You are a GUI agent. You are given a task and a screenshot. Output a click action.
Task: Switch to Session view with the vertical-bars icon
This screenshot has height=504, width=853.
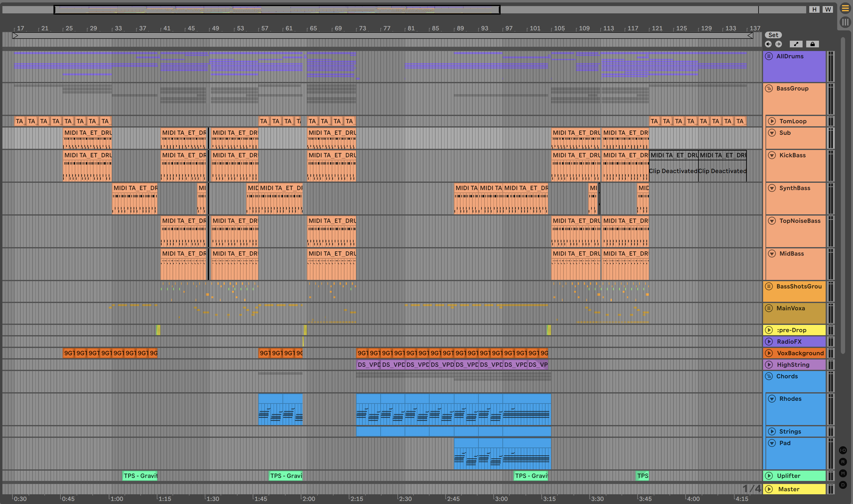point(845,22)
